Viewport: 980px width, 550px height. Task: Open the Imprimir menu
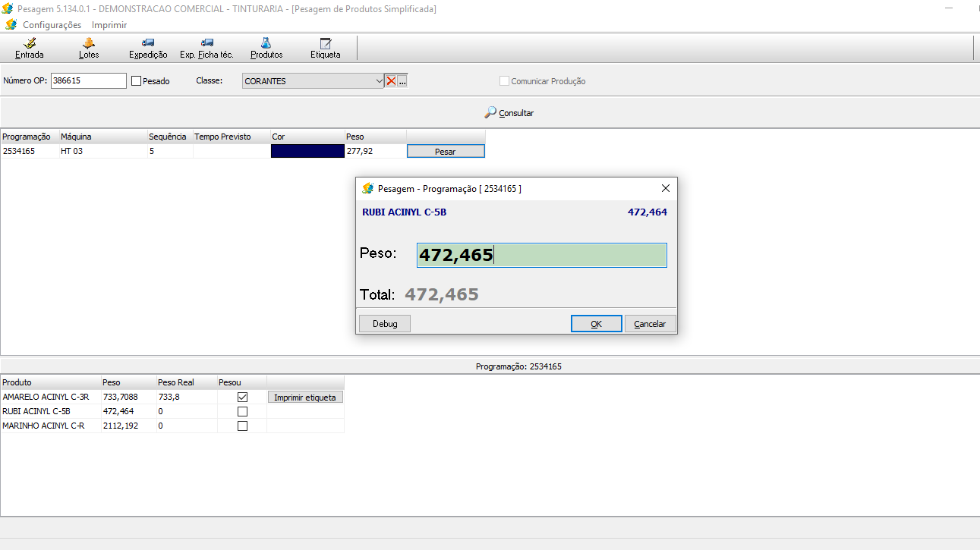click(x=109, y=25)
